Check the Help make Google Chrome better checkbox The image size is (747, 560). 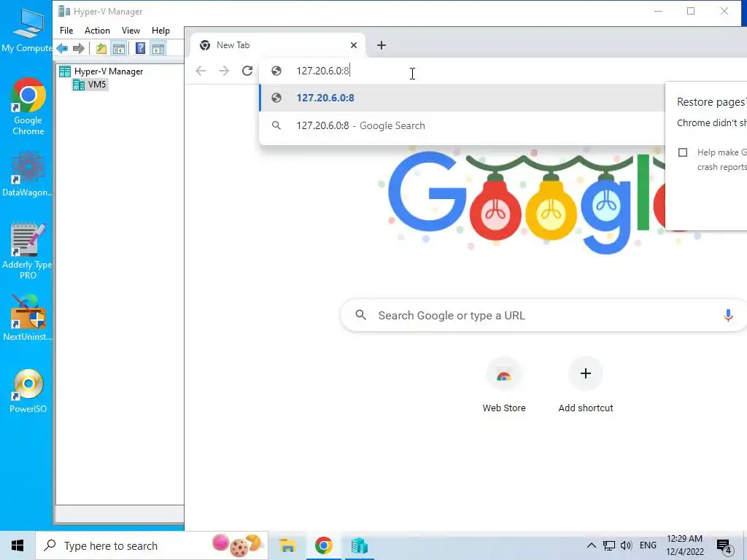pos(683,152)
